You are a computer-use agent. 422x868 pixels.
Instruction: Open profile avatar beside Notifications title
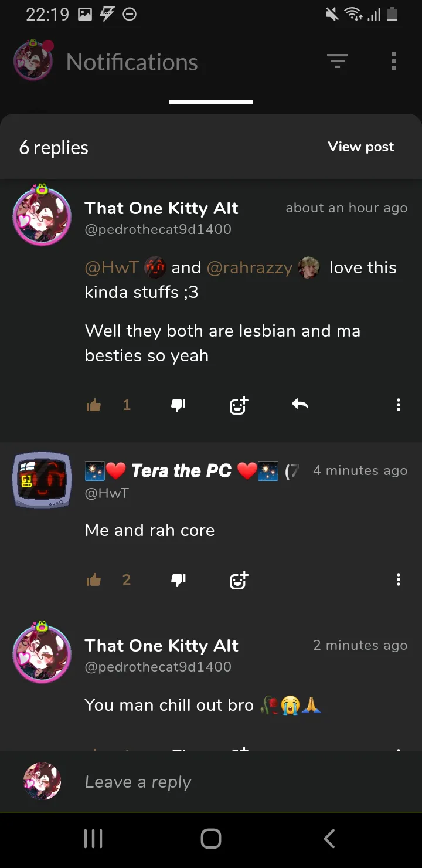[x=33, y=60]
